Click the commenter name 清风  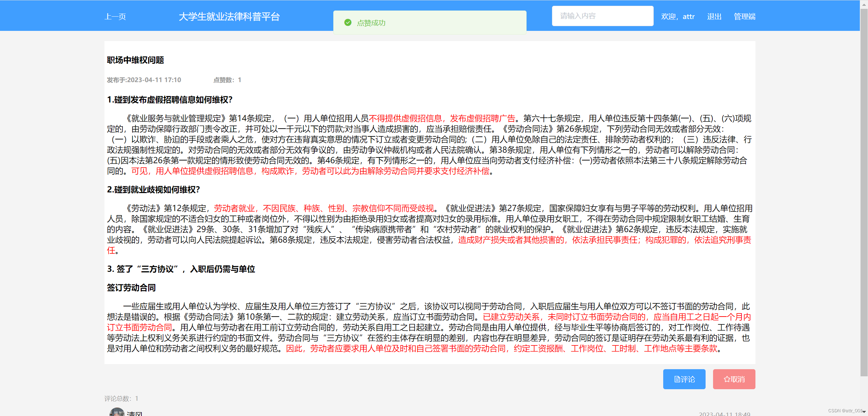click(x=134, y=414)
